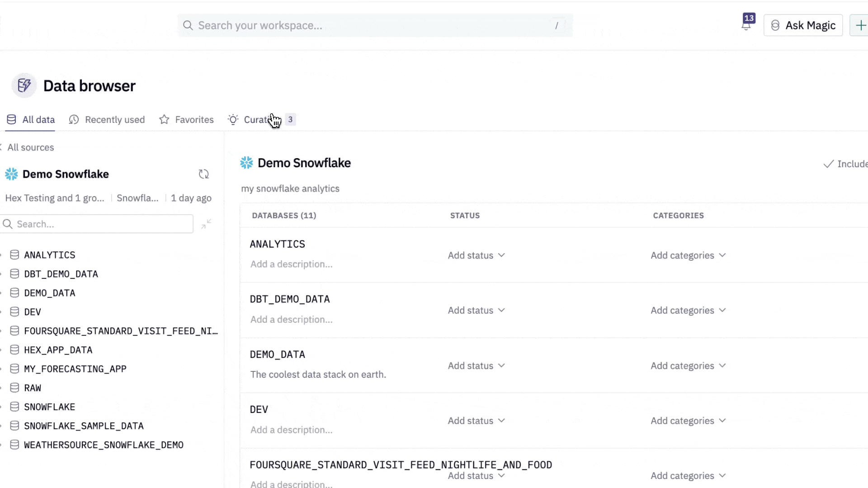Select DEV in the sidebar tree
Screen dimensions: 868x488
(33, 312)
